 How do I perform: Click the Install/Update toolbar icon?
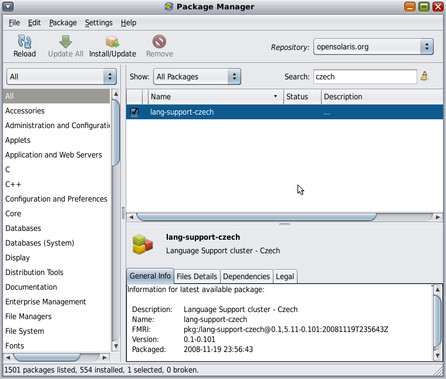112,42
